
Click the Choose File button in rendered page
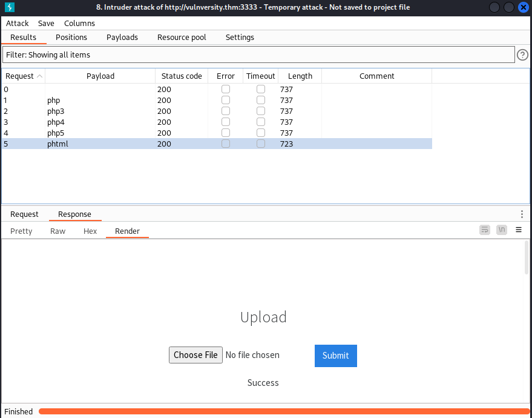pos(195,355)
